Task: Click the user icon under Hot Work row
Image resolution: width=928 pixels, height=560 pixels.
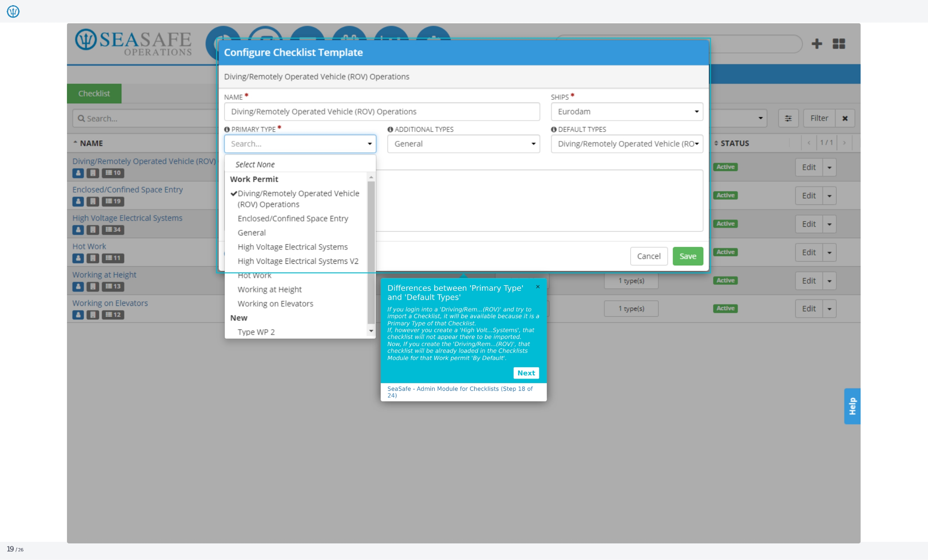Action: 78,258
